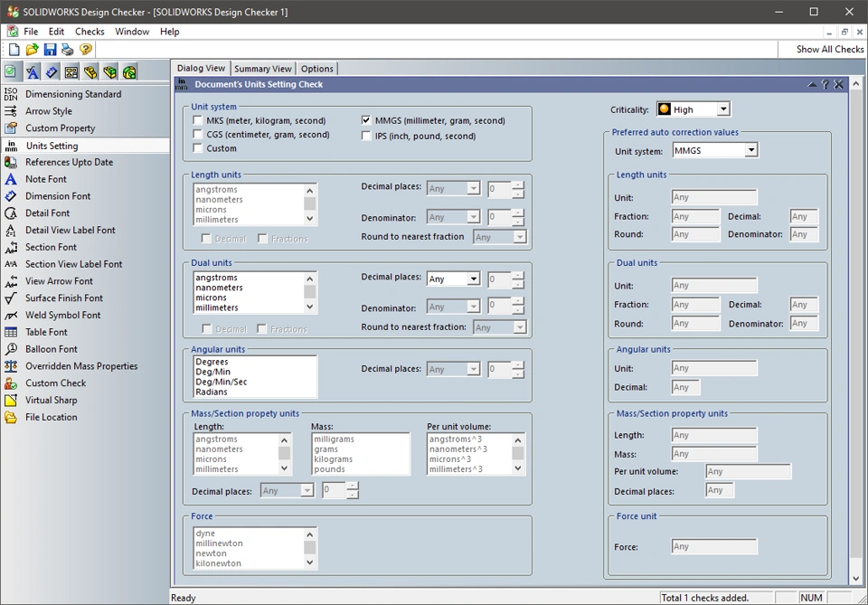Open the References Upto Date check
Screen dimensions: 868x605
(x=70, y=162)
